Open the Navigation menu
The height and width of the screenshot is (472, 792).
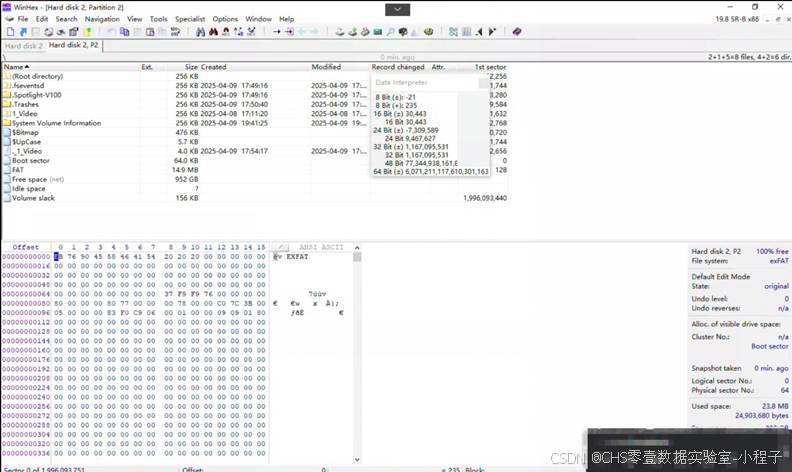click(102, 19)
